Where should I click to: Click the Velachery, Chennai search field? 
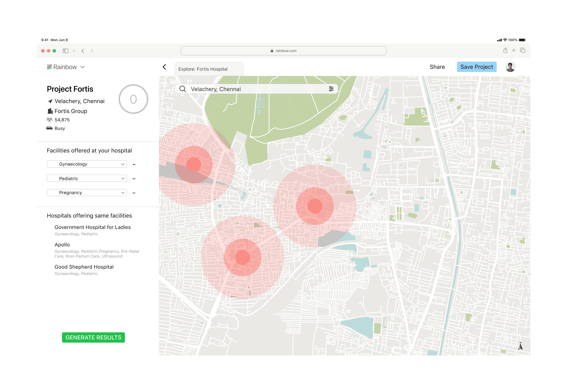click(256, 89)
